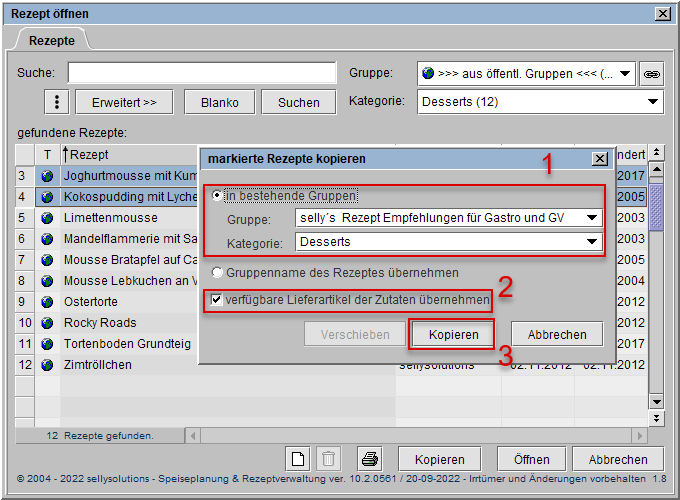Jump to bottom of list with double-arrow icon
The image size is (680, 500).
[x=657, y=418]
